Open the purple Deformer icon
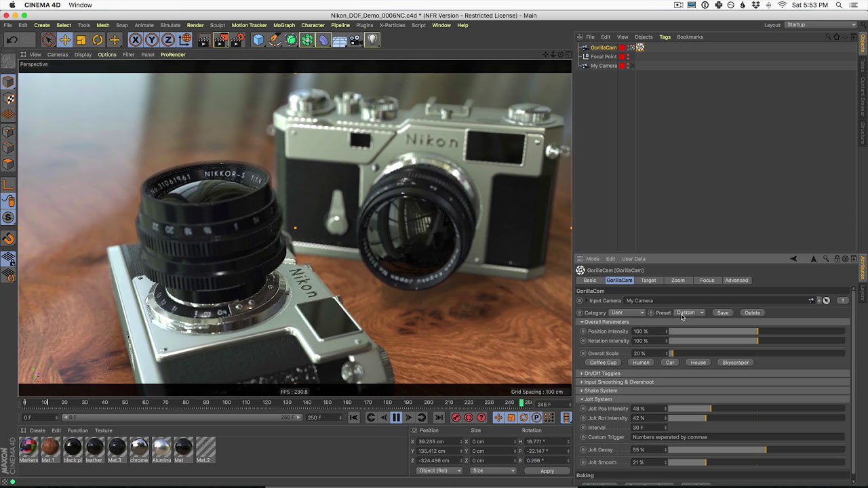The width and height of the screenshot is (868, 488). 323,40
